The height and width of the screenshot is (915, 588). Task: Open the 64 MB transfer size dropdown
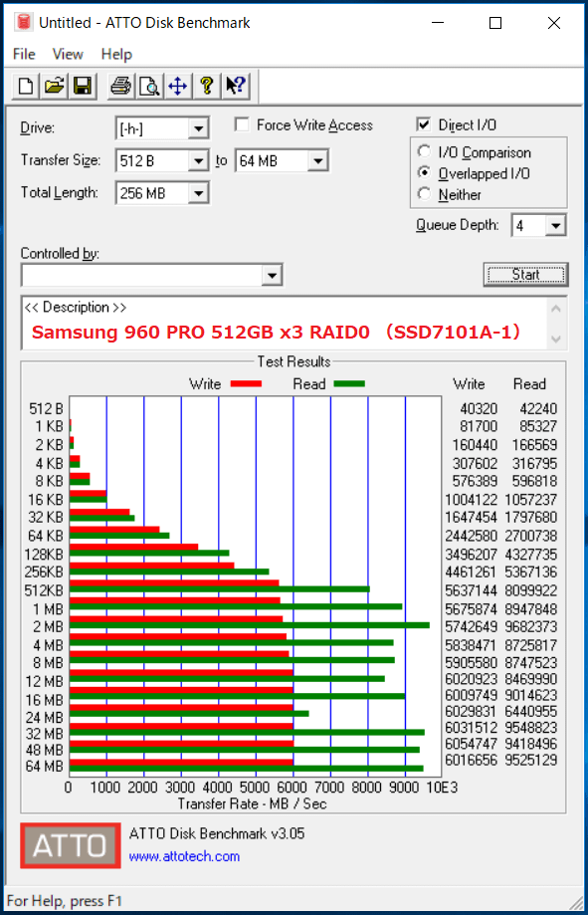click(318, 160)
